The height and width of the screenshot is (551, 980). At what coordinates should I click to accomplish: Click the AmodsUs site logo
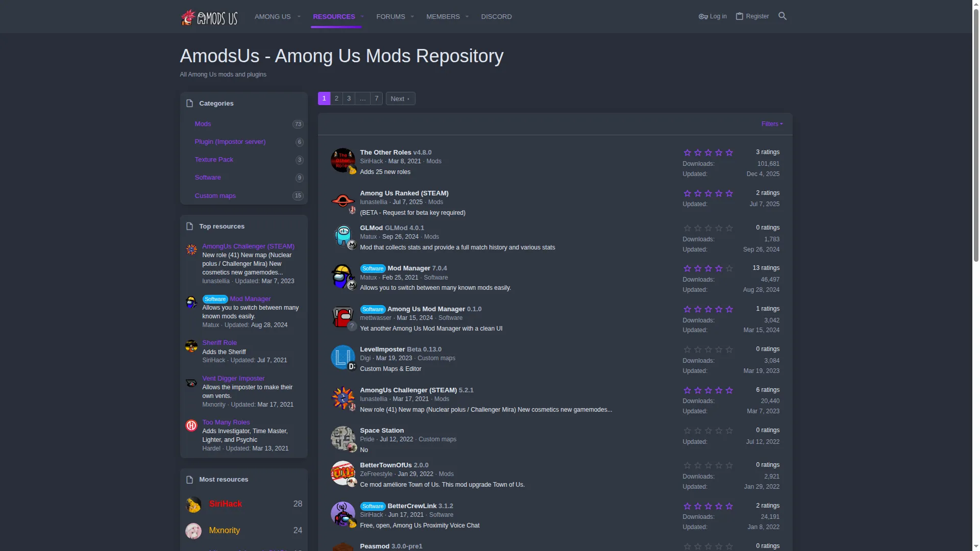pos(209,17)
